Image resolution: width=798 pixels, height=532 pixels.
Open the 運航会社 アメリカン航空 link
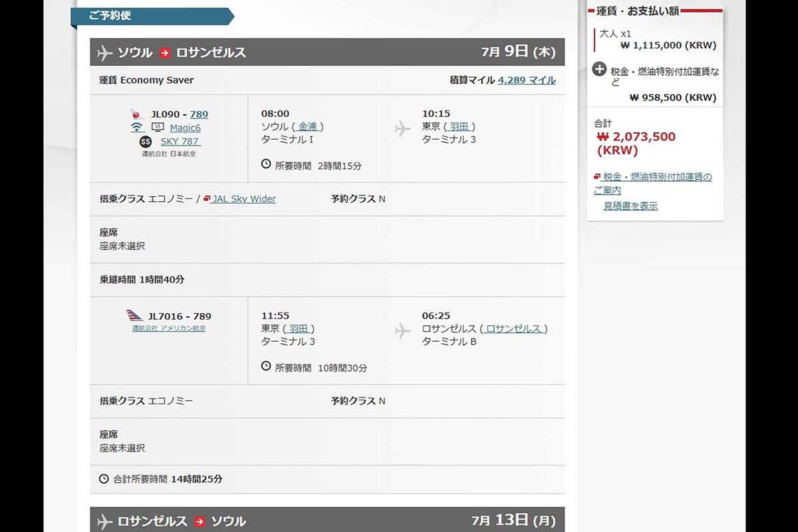point(169,329)
